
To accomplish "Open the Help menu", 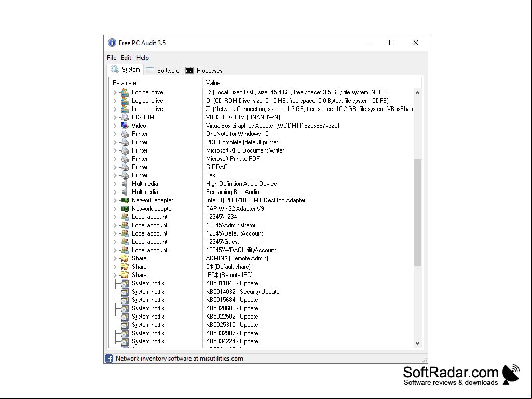I will pyautogui.click(x=143, y=58).
